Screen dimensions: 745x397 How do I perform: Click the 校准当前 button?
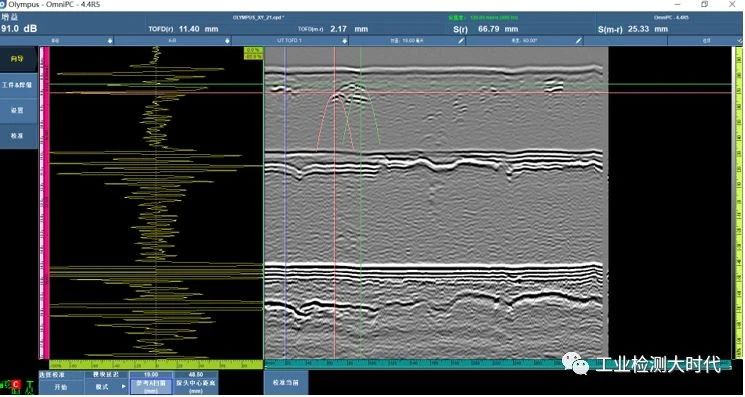point(286,383)
